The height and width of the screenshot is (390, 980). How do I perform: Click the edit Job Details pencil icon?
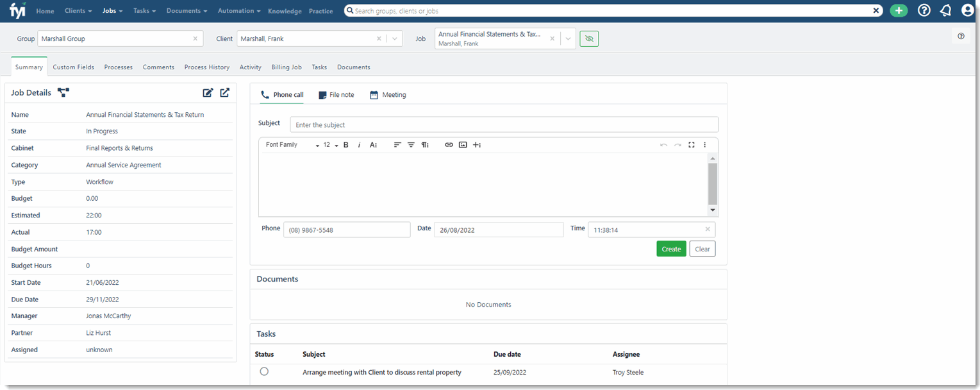(x=208, y=92)
